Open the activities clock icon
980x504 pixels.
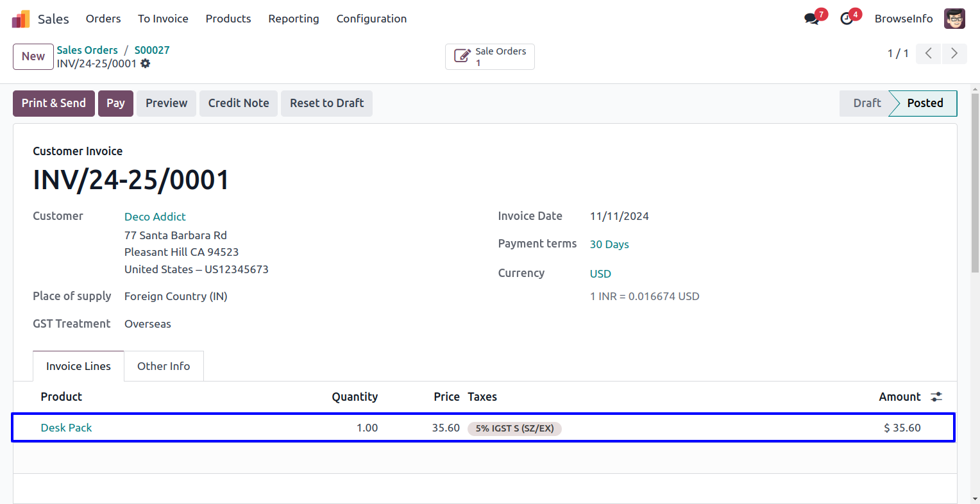point(847,19)
